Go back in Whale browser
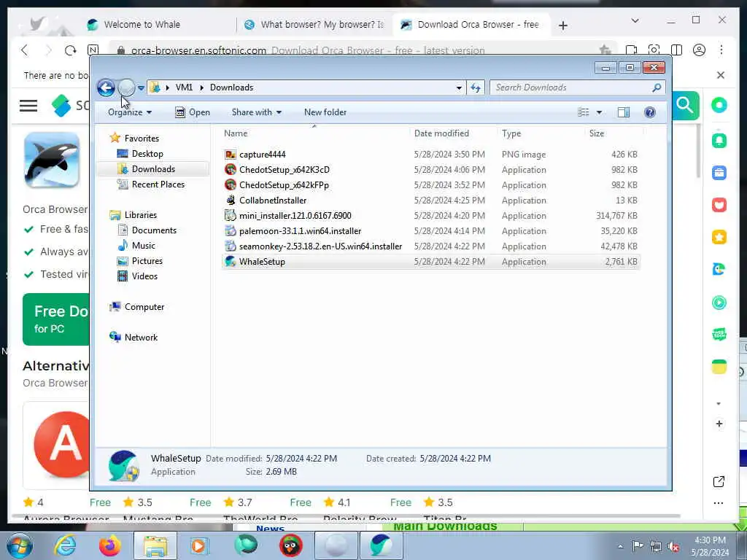The width and height of the screenshot is (747, 560). (25, 50)
